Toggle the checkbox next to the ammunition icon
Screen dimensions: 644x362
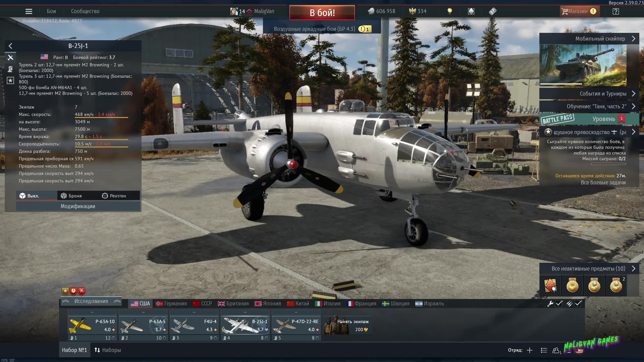(x=578, y=304)
